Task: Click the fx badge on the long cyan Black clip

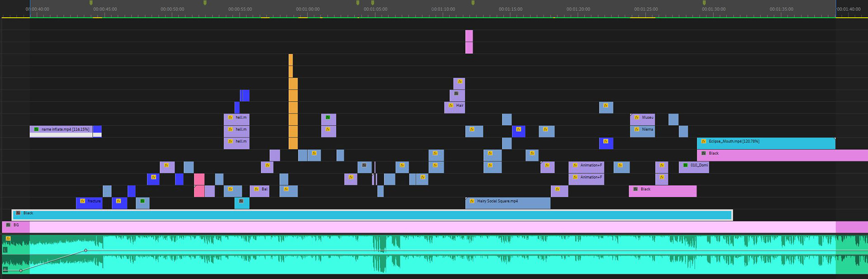Action: [x=18, y=213]
